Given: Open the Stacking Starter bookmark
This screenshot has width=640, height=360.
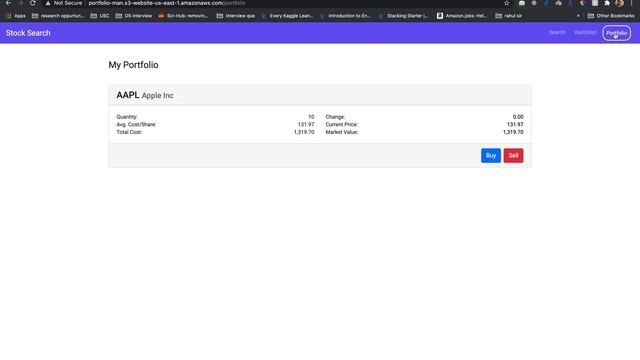Looking at the screenshot, I should point(404,16).
